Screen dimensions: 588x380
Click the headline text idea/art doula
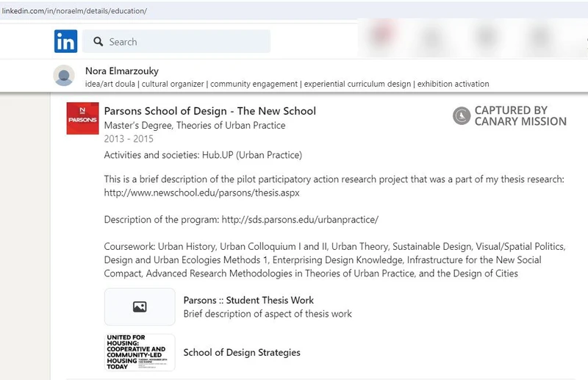point(110,84)
